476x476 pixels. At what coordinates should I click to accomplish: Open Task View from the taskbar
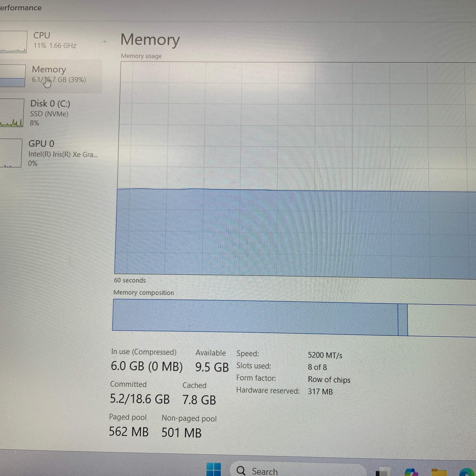point(383,472)
